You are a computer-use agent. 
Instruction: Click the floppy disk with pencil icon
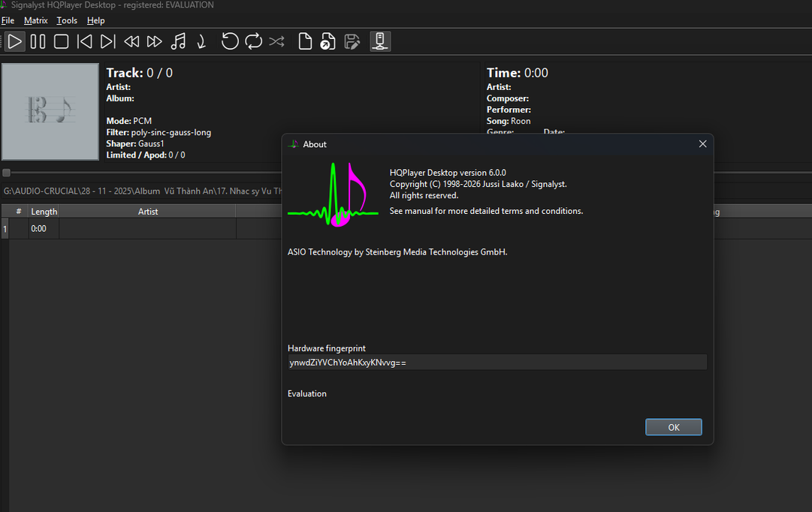(352, 41)
